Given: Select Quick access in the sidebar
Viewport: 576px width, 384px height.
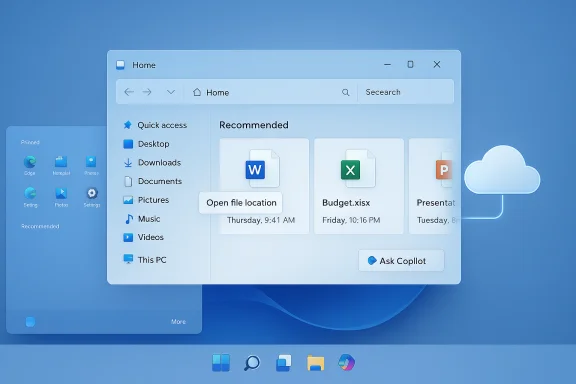Looking at the screenshot, I should pos(155,125).
